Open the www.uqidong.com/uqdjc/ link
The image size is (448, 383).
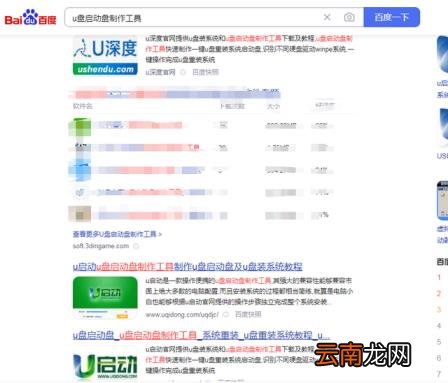pos(182,314)
